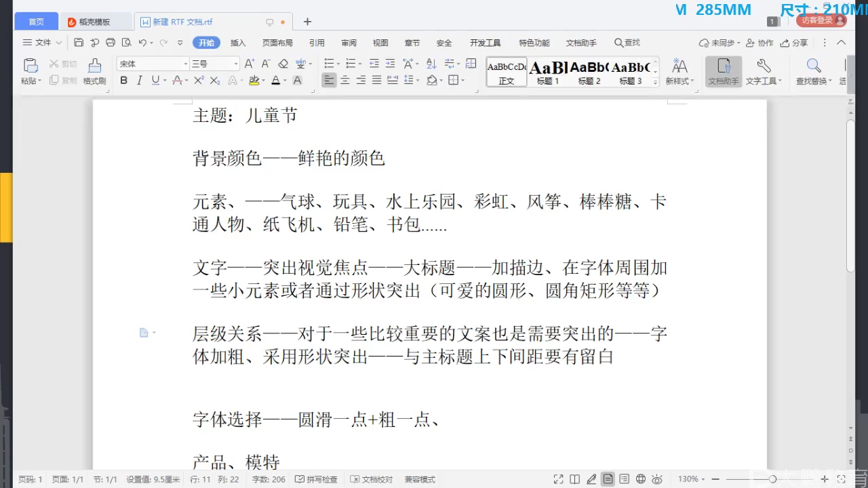Open the font size dropdown (三号)
The height and width of the screenshot is (488, 868).
coord(236,64)
